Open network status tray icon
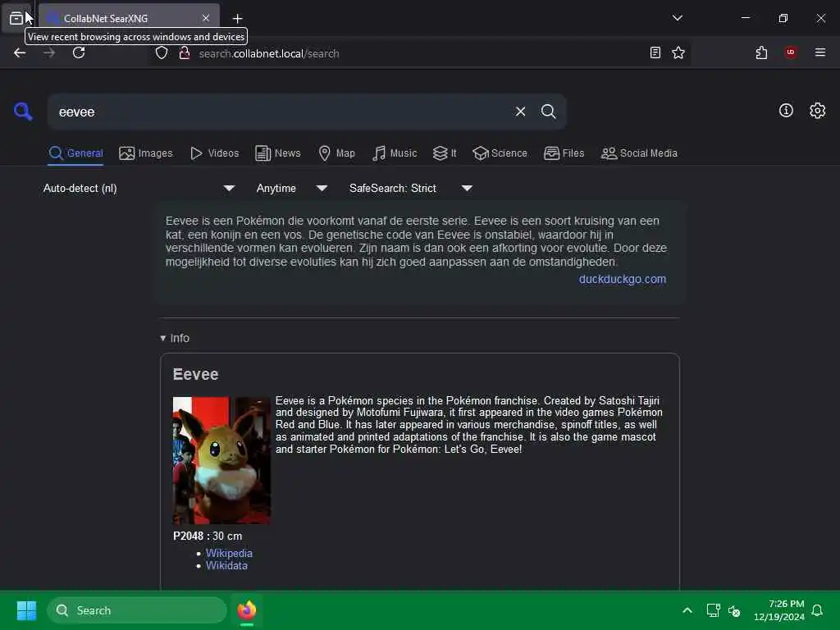Viewport: 840px width, 630px height. pyautogui.click(x=713, y=610)
